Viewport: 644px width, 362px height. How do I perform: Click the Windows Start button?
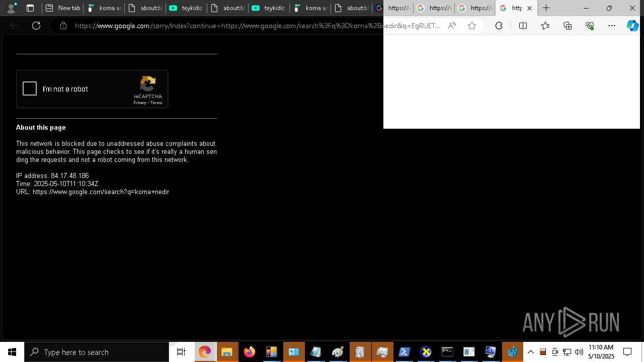[x=12, y=352]
